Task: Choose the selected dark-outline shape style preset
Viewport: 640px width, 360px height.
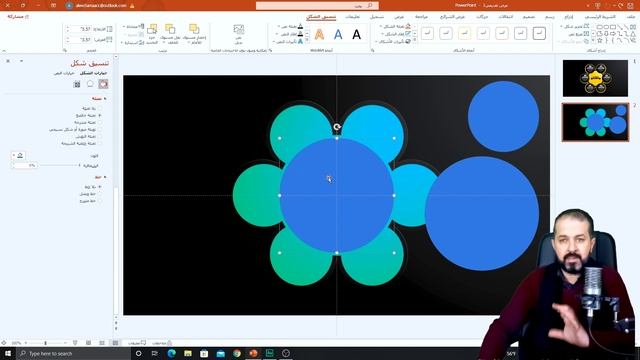Action: coord(539,33)
